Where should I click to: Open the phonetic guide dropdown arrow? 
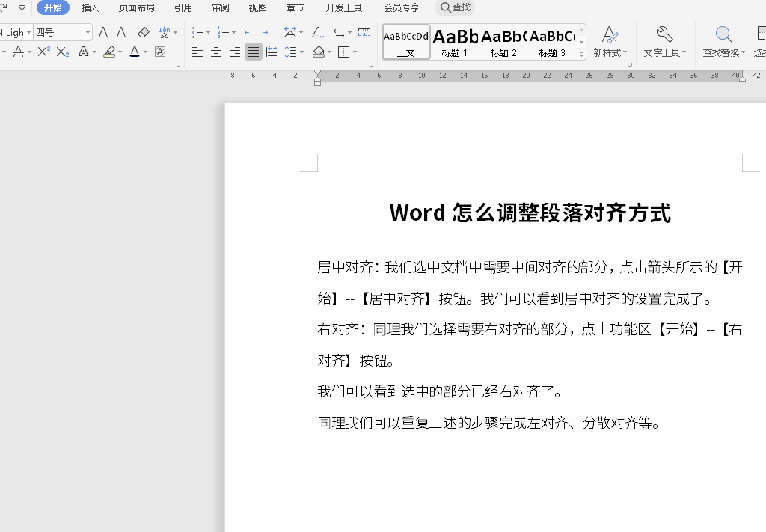(x=175, y=33)
